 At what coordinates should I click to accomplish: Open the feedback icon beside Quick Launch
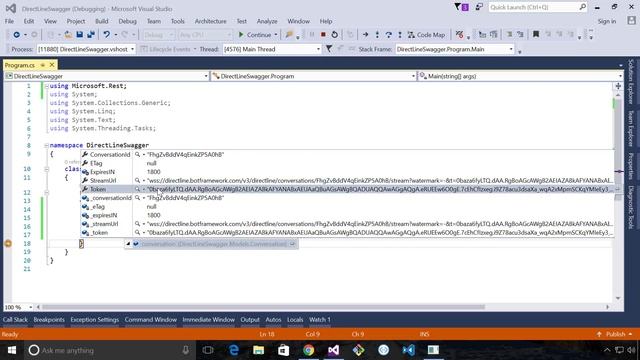(x=479, y=7)
